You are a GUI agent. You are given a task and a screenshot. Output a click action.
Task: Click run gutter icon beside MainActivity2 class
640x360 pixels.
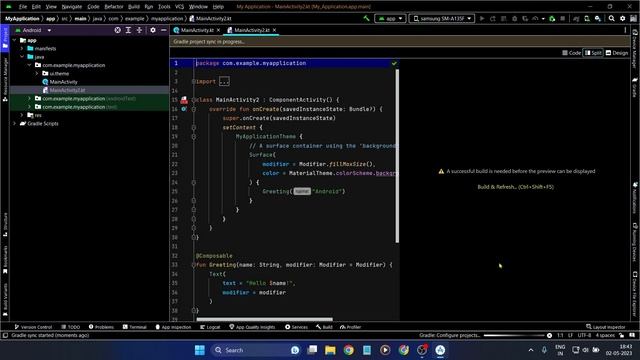pyautogui.click(x=184, y=100)
